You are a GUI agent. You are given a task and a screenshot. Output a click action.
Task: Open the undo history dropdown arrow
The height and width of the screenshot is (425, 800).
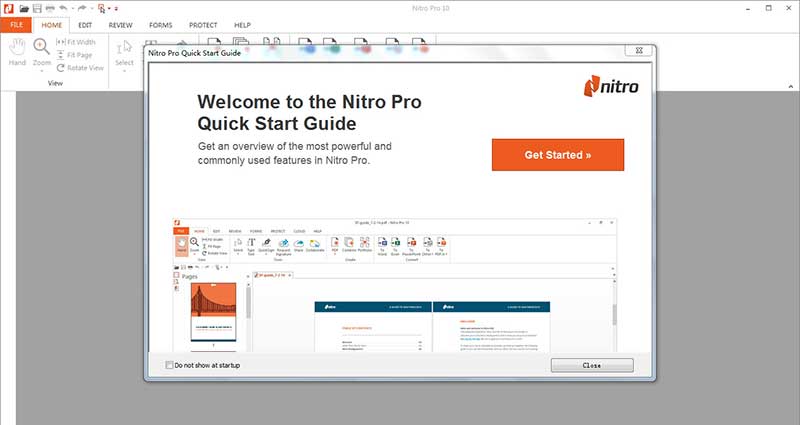pos(72,9)
